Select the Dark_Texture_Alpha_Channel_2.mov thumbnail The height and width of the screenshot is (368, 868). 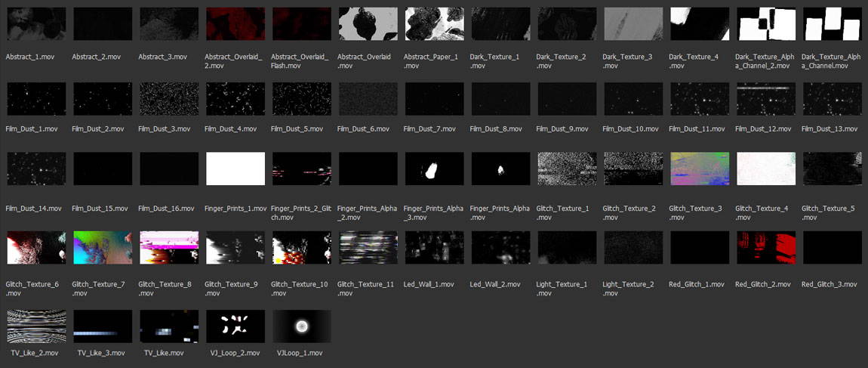click(x=767, y=24)
